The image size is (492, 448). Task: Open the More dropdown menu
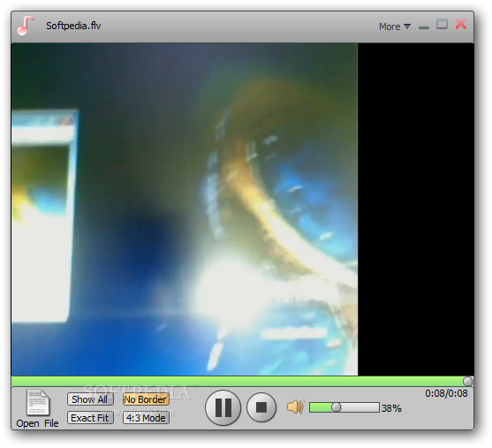(x=395, y=27)
